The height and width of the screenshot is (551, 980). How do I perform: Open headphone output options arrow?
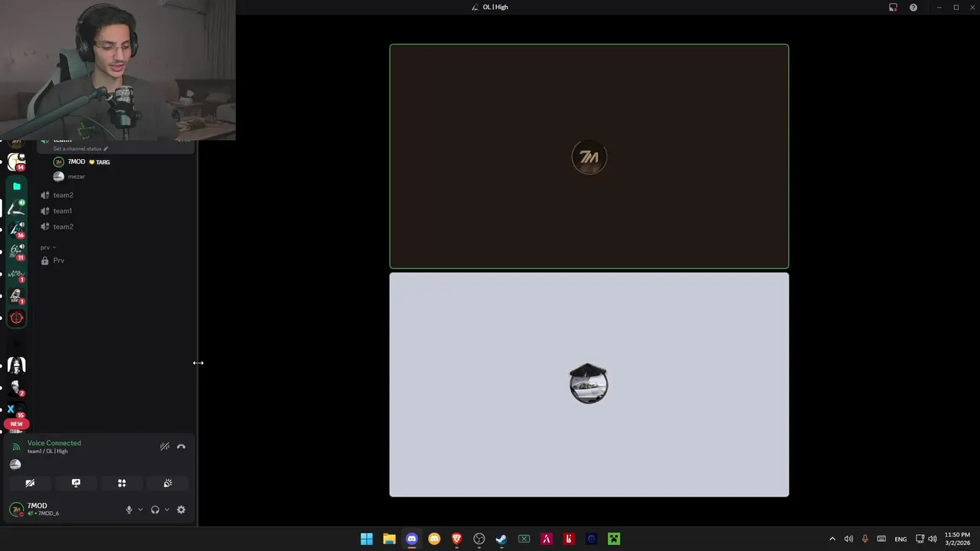[x=166, y=510]
